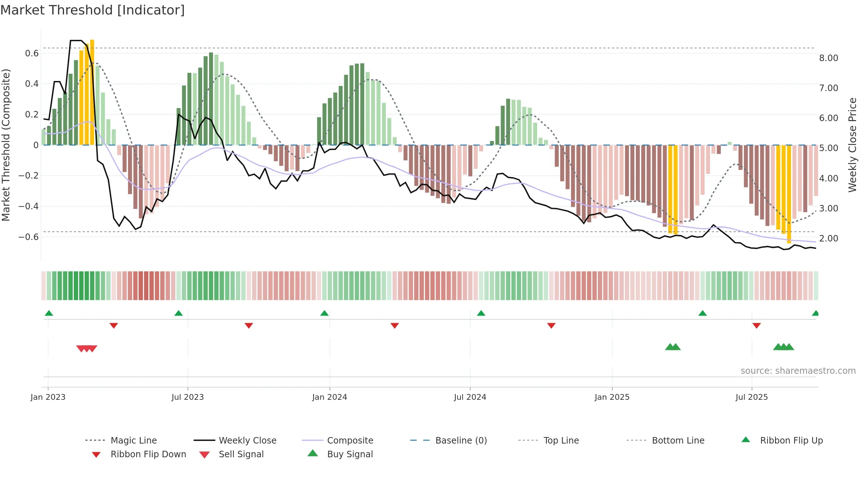Click the Jan 2025 x-axis label

[612, 397]
